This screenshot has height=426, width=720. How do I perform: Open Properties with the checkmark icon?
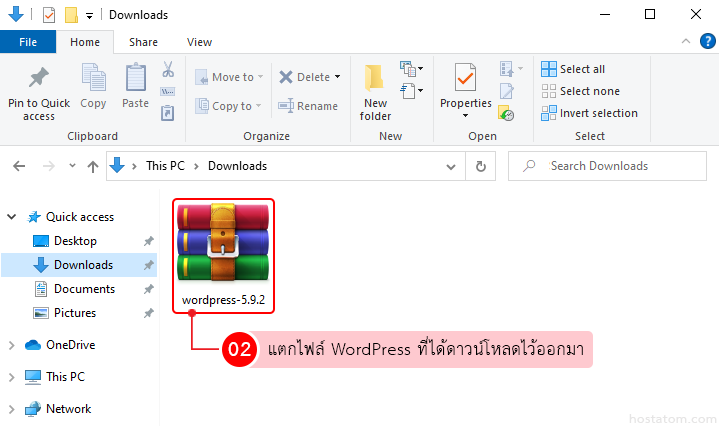[x=465, y=78]
